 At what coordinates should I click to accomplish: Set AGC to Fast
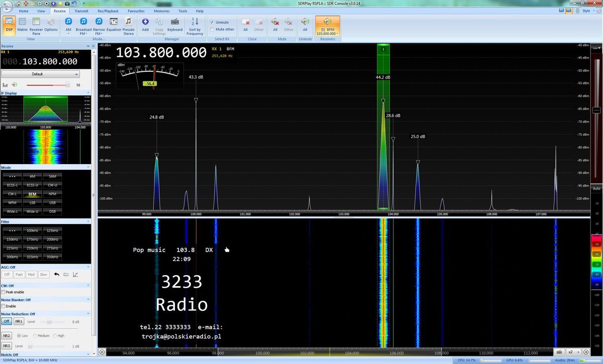(x=19, y=275)
